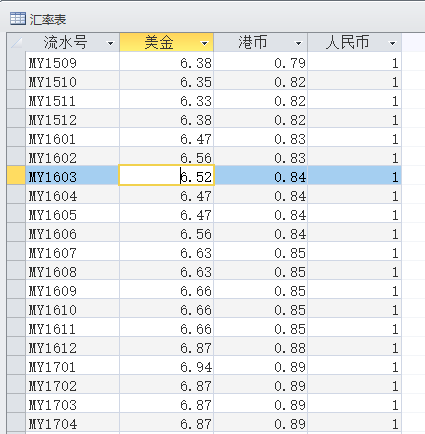This screenshot has height=434, width=425.
Task: Click the 6.94 cell in MY1701 row
Action: point(166,366)
